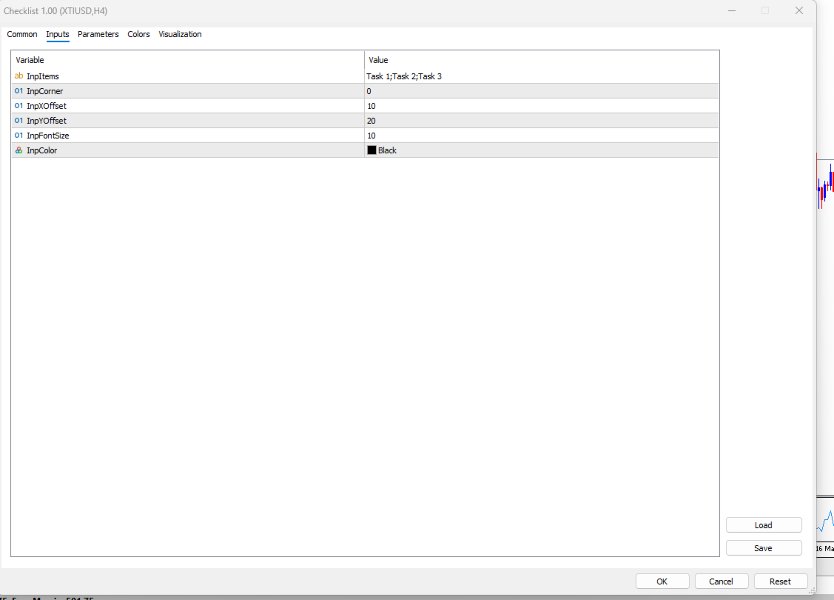This screenshot has height=600, width=834.
Task: Select the InpXOffset value 10
Action: [x=371, y=106]
